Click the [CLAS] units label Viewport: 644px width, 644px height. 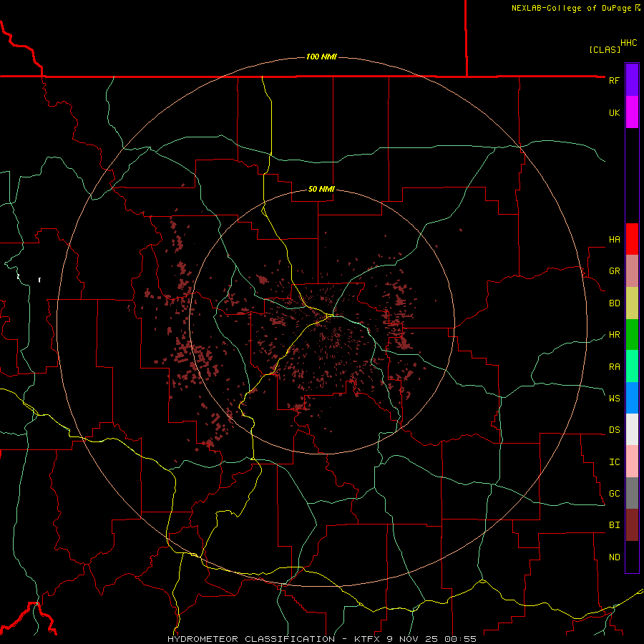(x=605, y=49)
